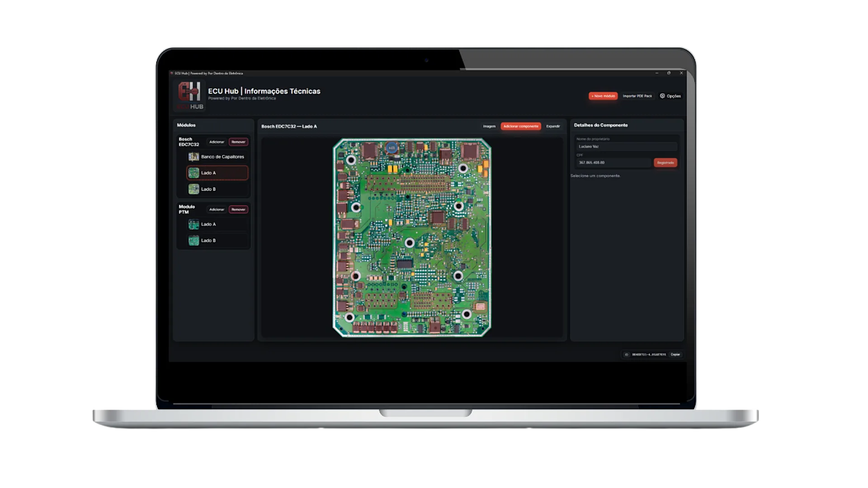
Task: Click the Expandir button
Action: tap(553, 127)
